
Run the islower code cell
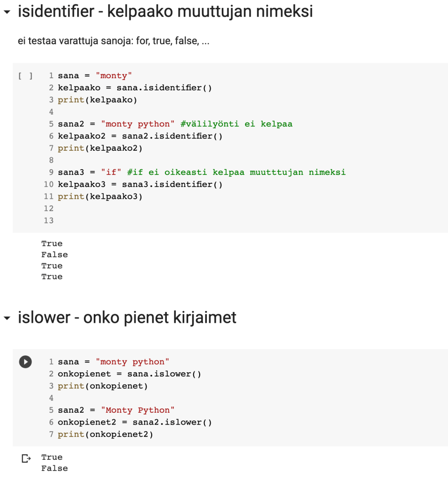coord(25,362)
